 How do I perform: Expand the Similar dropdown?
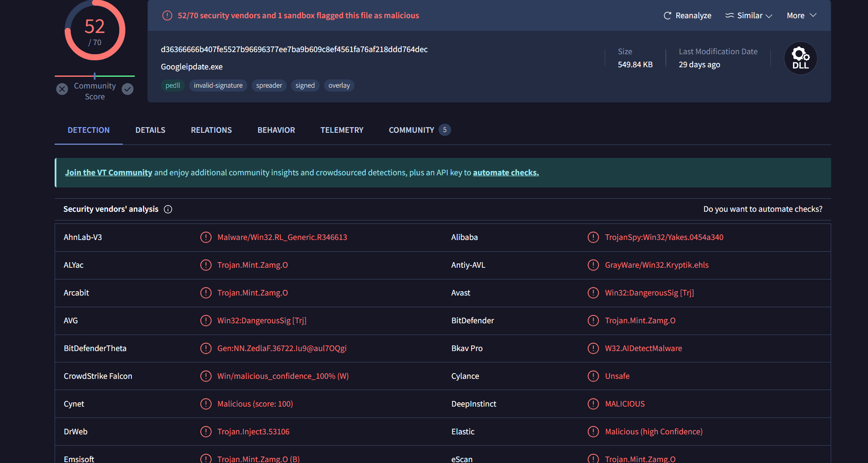point(749,16)
